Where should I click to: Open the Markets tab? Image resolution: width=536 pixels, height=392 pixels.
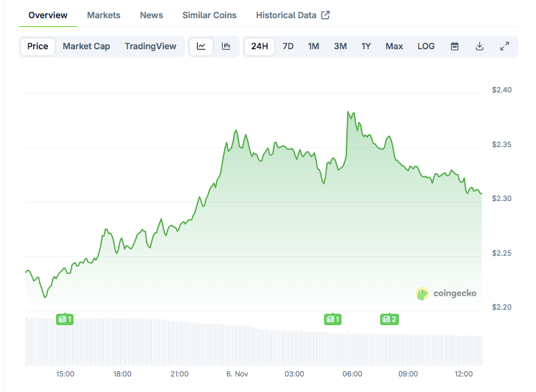[x=104, y=15]
